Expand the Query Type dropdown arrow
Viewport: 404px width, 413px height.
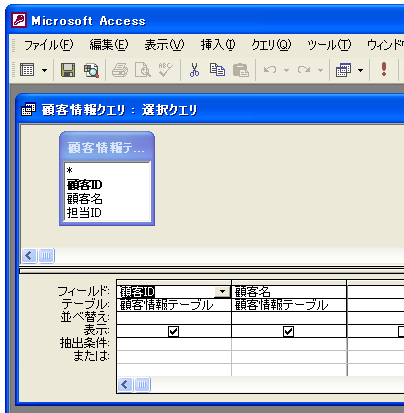360,70
